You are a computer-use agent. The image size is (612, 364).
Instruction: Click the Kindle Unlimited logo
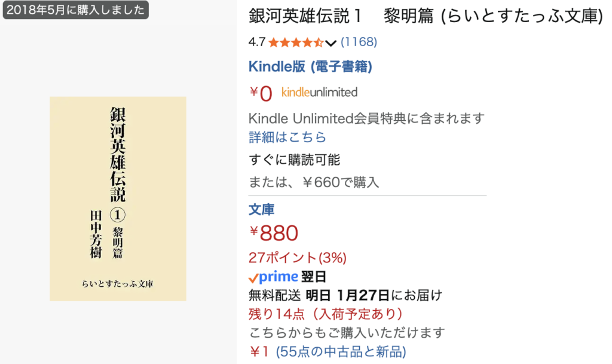(x=319, y=92)
